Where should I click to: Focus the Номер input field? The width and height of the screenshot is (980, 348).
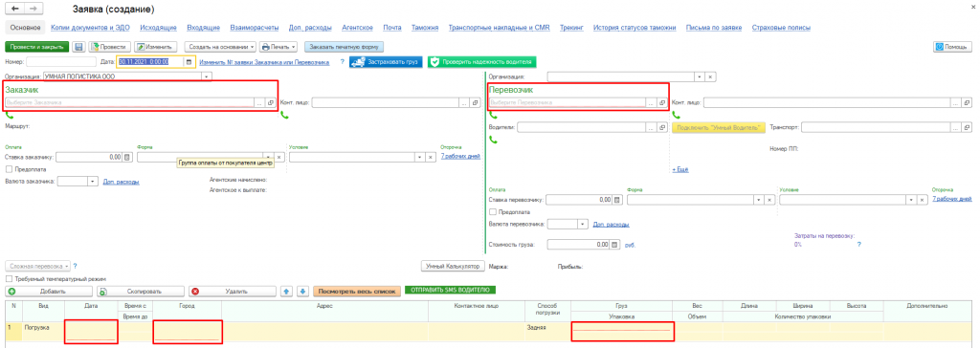[60, 62]
